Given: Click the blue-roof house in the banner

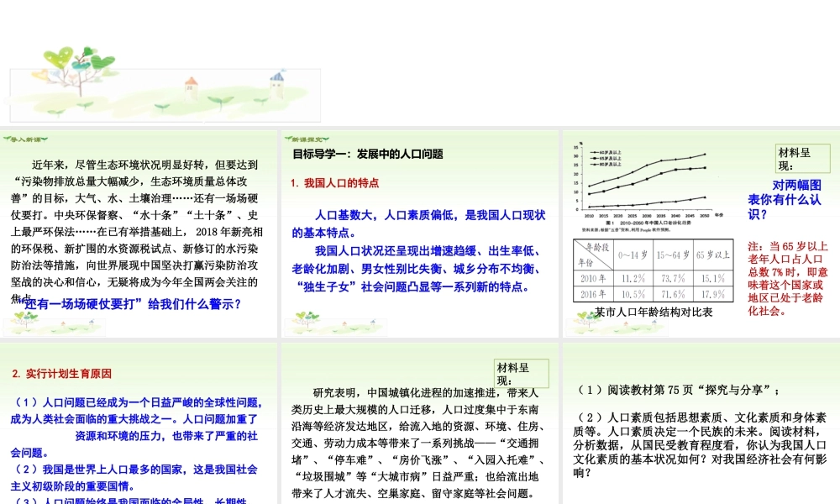Looking at the screenshot, I should [x=276, y=82].
